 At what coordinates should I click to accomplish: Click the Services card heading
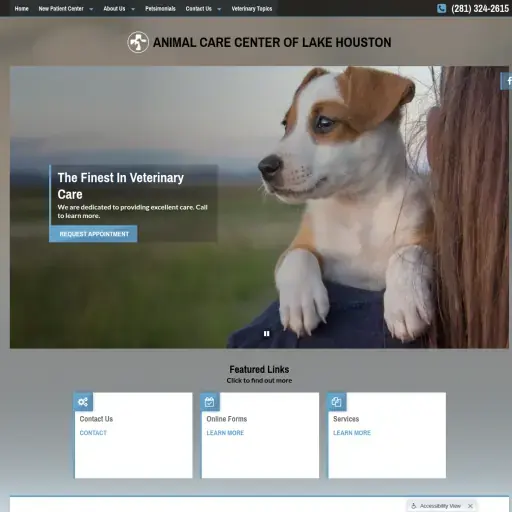(346, 419)
